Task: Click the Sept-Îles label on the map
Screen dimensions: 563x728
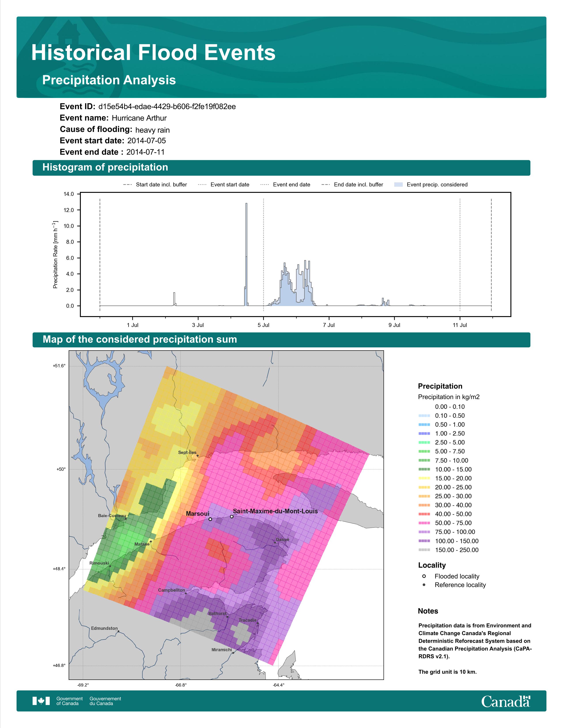Action: tap(187, 452)
